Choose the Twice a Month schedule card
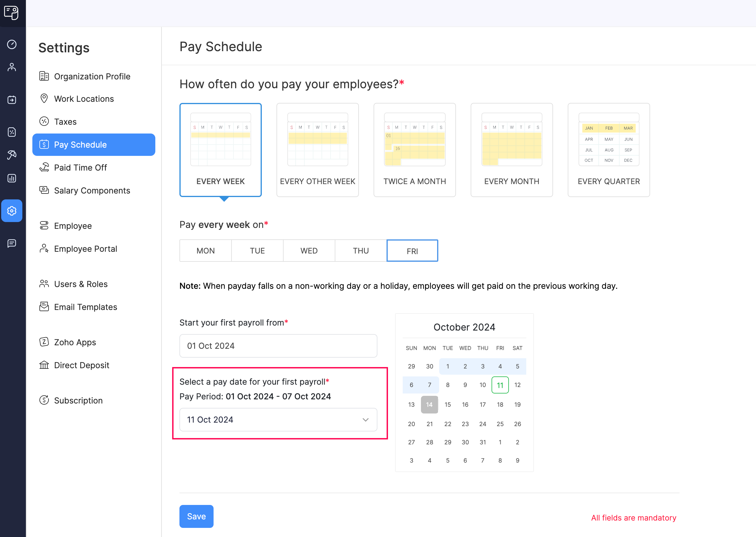 click(414, 150)
